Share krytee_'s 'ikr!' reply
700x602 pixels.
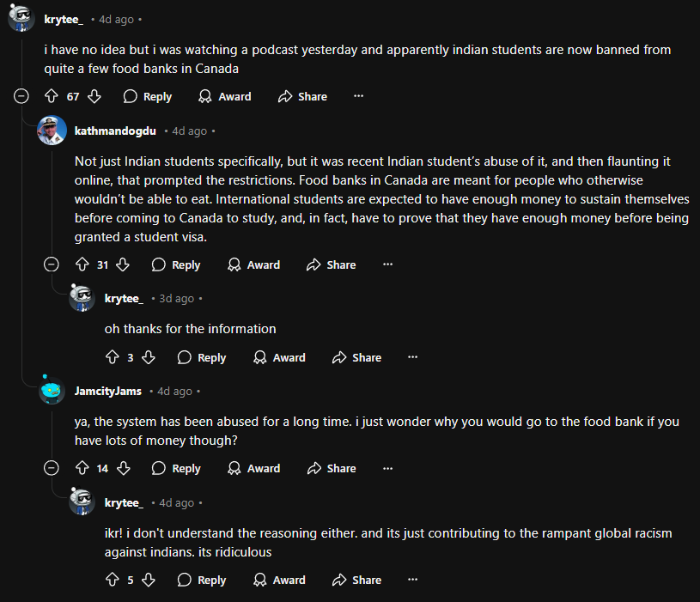pos(356,580)
